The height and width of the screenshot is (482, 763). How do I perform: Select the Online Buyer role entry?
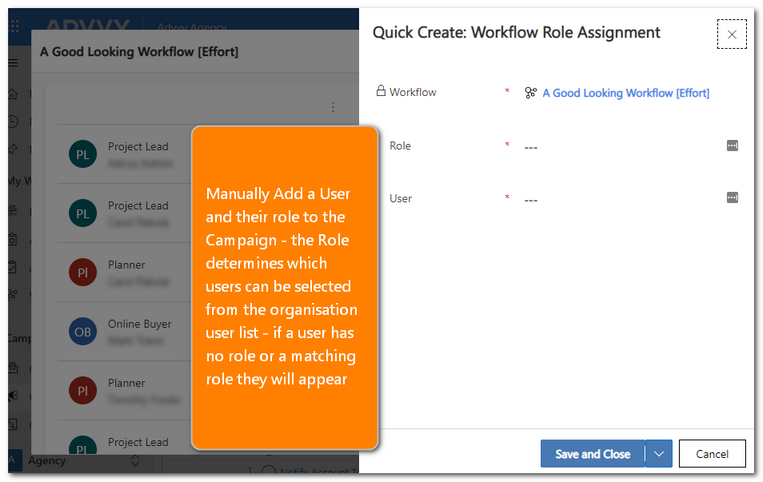(x=139, y=324)
